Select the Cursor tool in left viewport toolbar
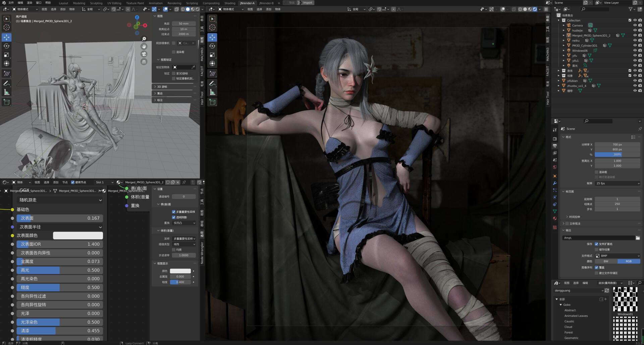Viewport: 644px width, 345px height. [6, 27]
